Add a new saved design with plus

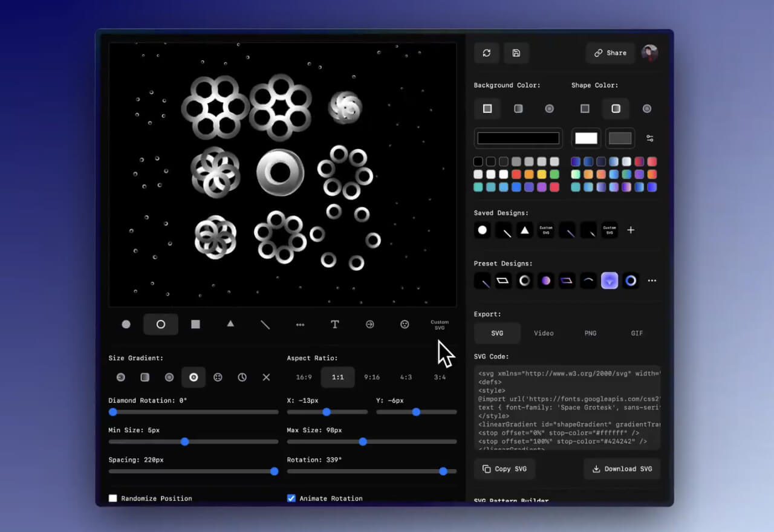tap(631, 230)
